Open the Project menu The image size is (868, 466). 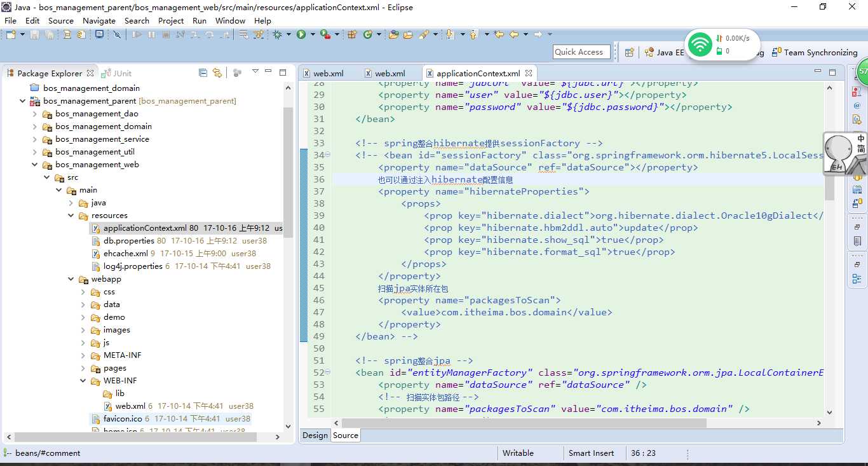tap(171, 20)
